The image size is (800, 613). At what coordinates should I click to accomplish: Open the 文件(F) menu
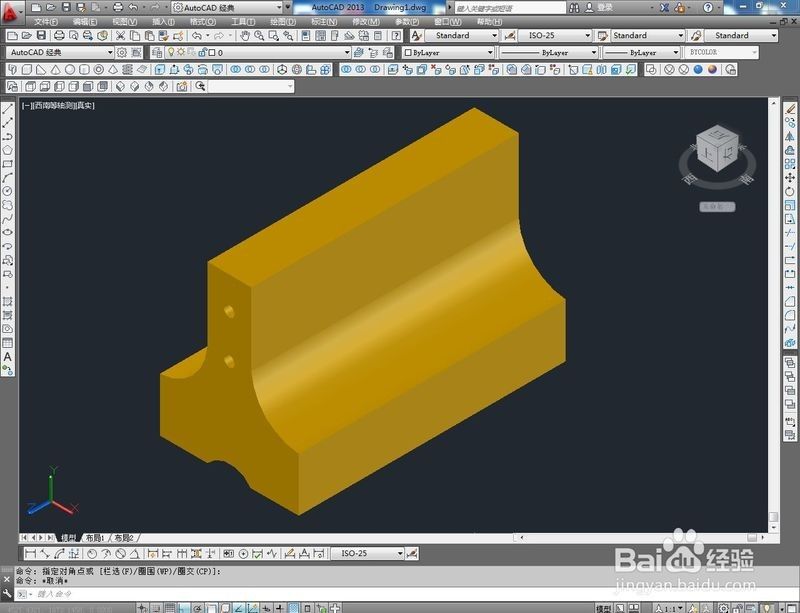click(46, 21)
